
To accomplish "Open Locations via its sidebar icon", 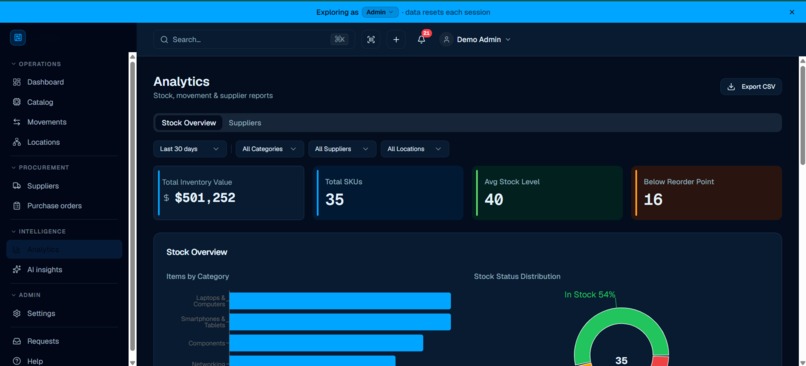I will click(16, 142).
